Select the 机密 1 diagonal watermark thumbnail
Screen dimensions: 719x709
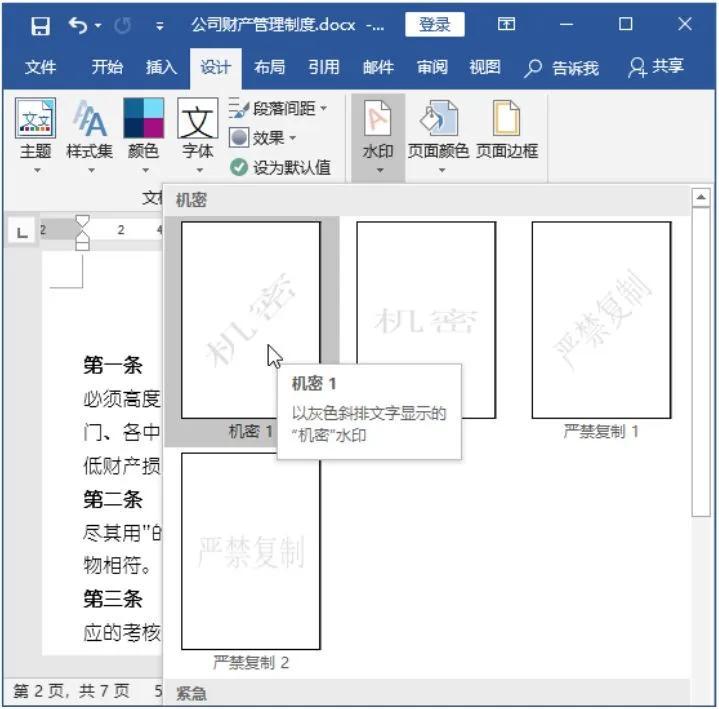coord(251,320)
